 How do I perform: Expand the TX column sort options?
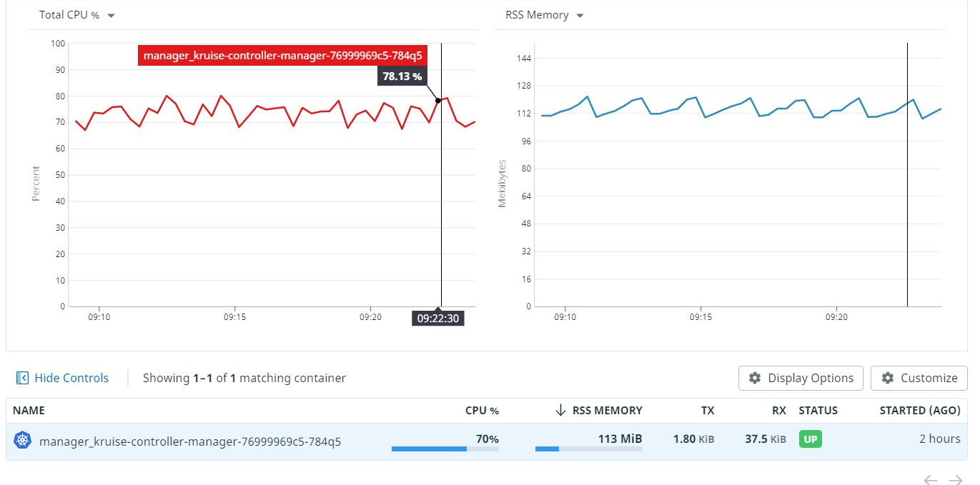[707, 410]
